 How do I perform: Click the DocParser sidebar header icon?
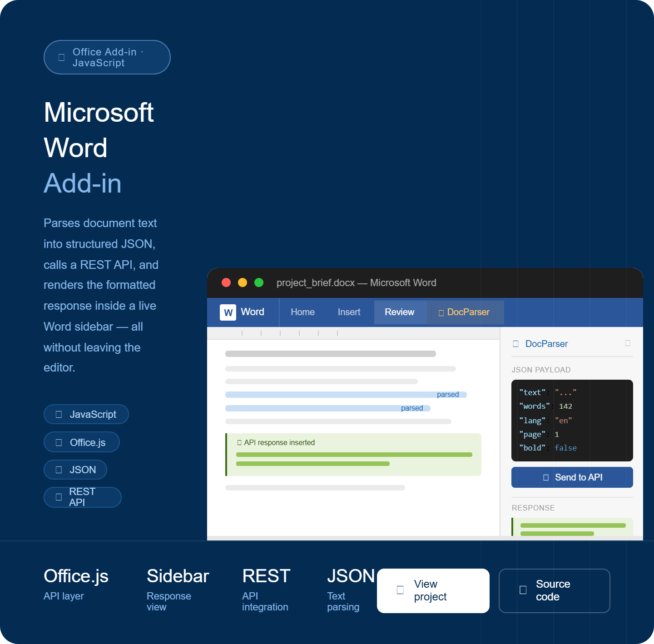click(515, 344)
